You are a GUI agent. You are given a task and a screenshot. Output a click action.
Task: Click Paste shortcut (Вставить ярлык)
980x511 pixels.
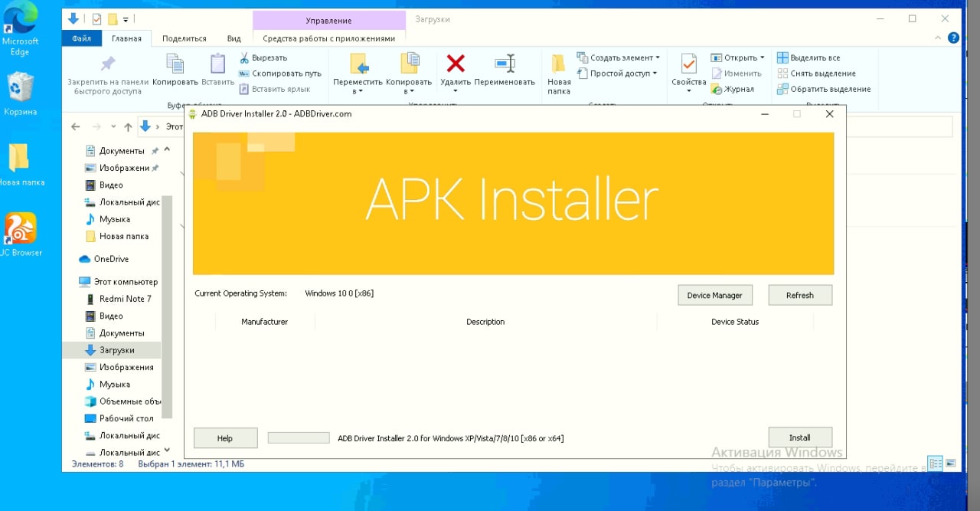coord(274,89)
